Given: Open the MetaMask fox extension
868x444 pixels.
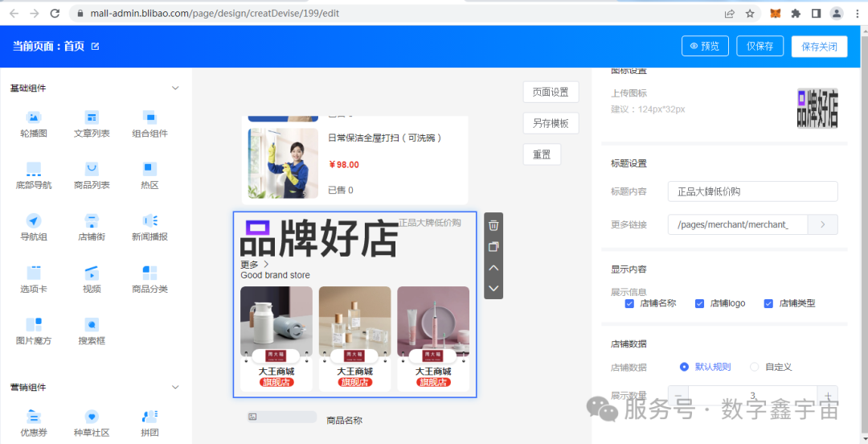Looking at the screenshot, I should (776, 14).
